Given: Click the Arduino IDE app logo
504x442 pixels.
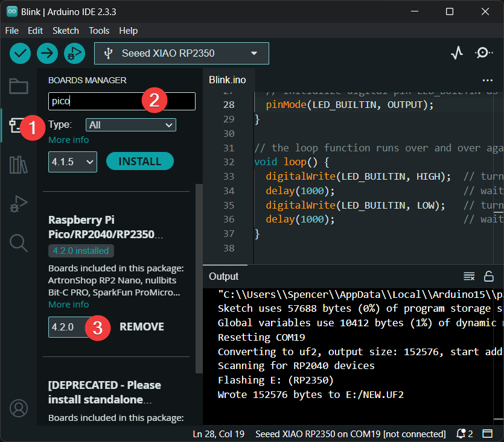Looking at the screenshot, I should click(x=12, y=11).
